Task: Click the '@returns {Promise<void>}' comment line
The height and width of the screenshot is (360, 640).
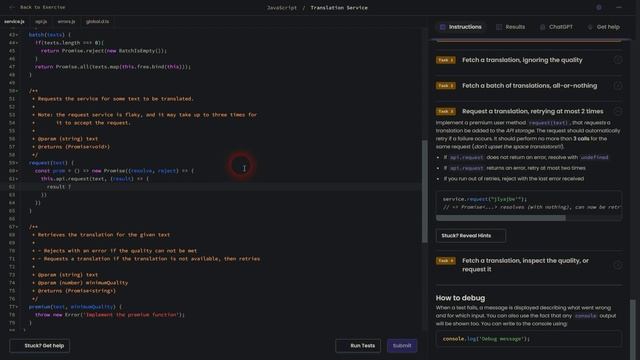Action: pyautogui.click(x=73, y=147)
